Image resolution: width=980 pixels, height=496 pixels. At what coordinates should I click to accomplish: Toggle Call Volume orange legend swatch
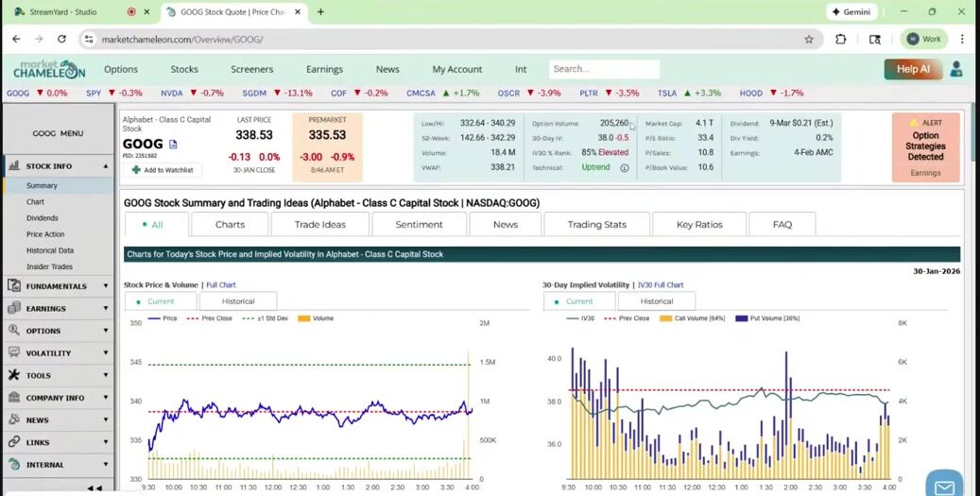click(665, 318)
